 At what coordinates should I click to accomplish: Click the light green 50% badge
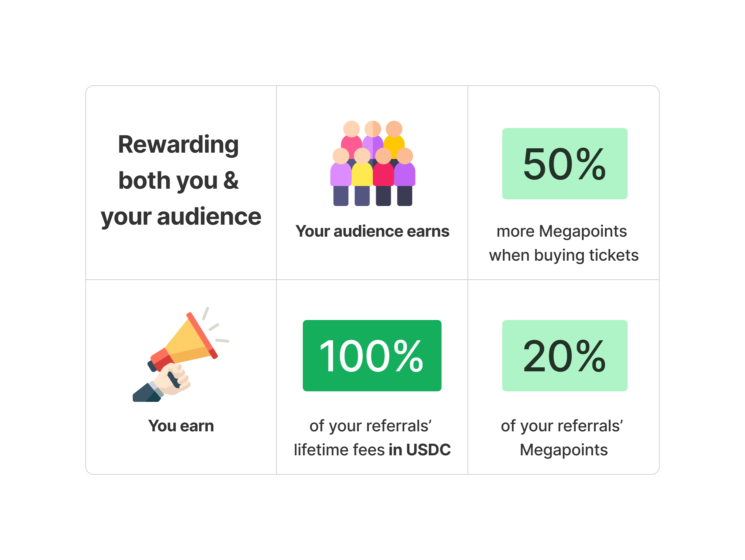coord(565,164)
